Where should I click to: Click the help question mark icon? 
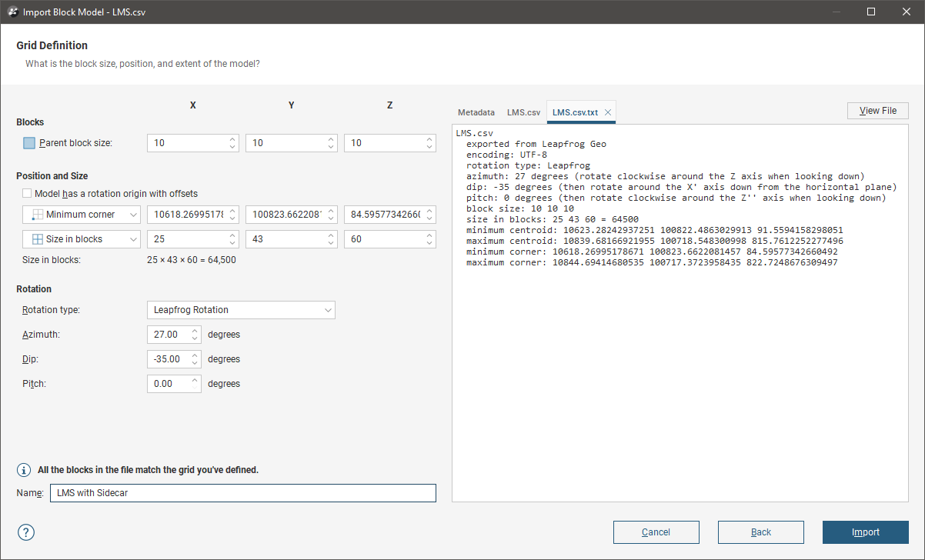[x=26, y=532]
